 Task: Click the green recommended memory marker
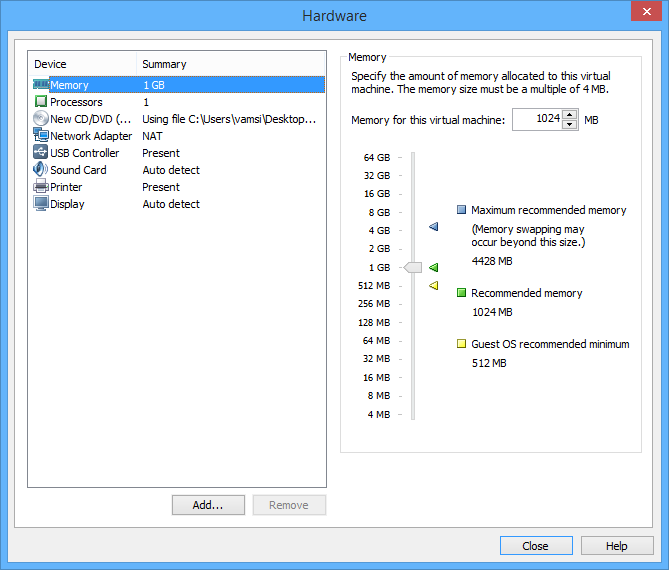433,268
